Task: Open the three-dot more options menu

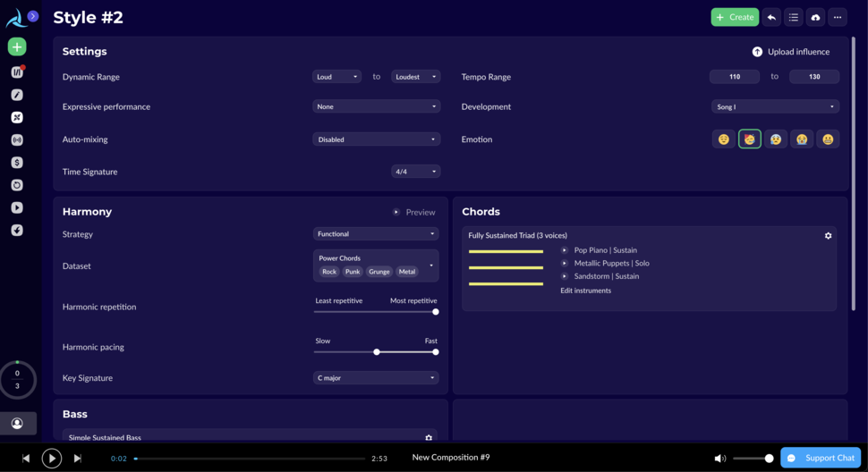Action: [838, 17]
